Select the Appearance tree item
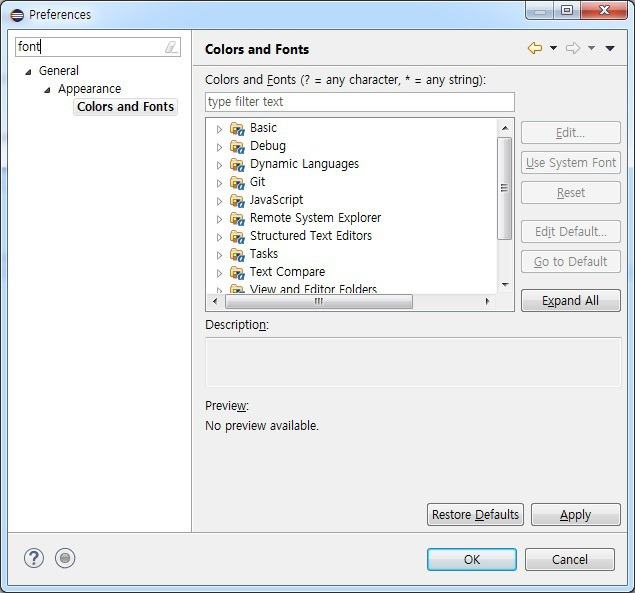The height and width of the screenshot is (593, 635). tap(89, 89)
